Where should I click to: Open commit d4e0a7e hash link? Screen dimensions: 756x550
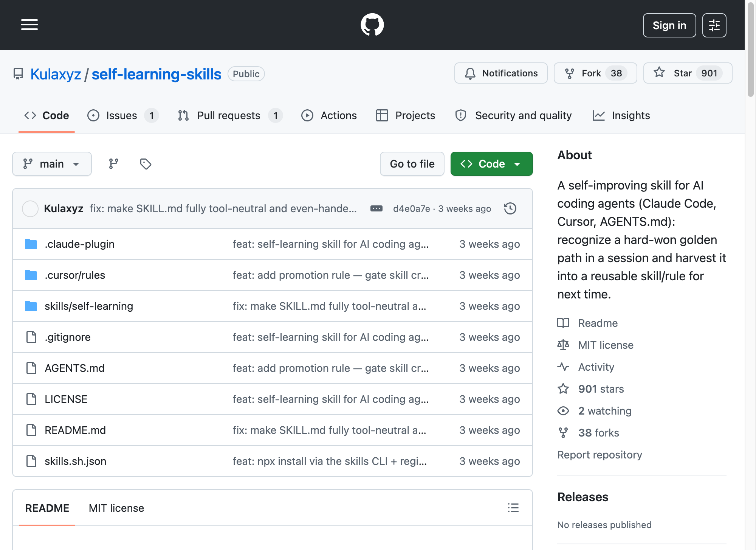point(411,208)
